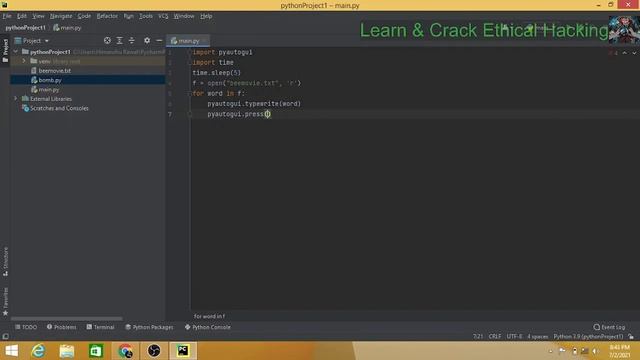The image size is (640, 360).
Task: Click the clock in system tray
Action: 620,351
